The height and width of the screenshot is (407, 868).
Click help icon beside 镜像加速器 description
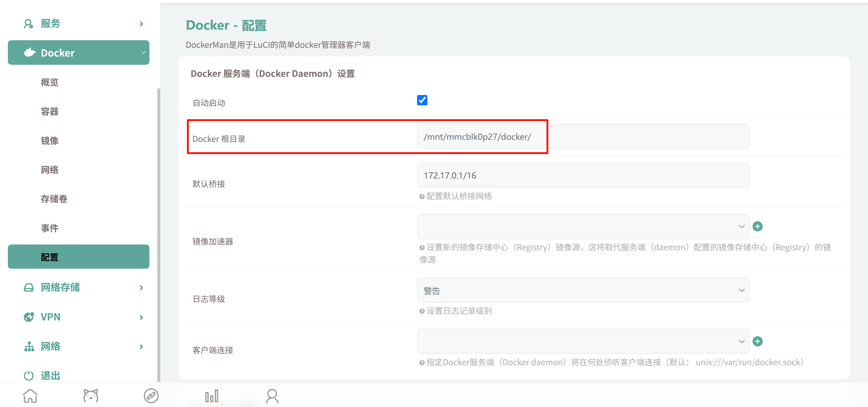[x=422, y=248]
